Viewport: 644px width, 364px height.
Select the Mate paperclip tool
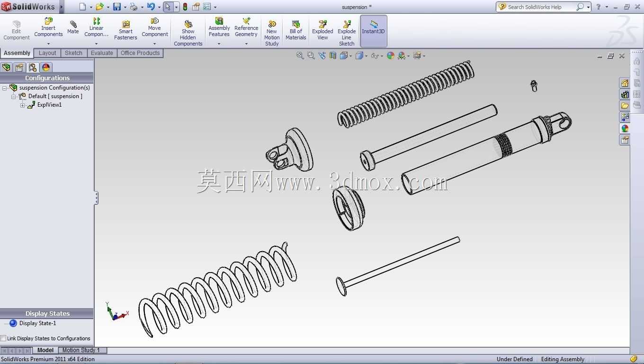coord(73,27)
